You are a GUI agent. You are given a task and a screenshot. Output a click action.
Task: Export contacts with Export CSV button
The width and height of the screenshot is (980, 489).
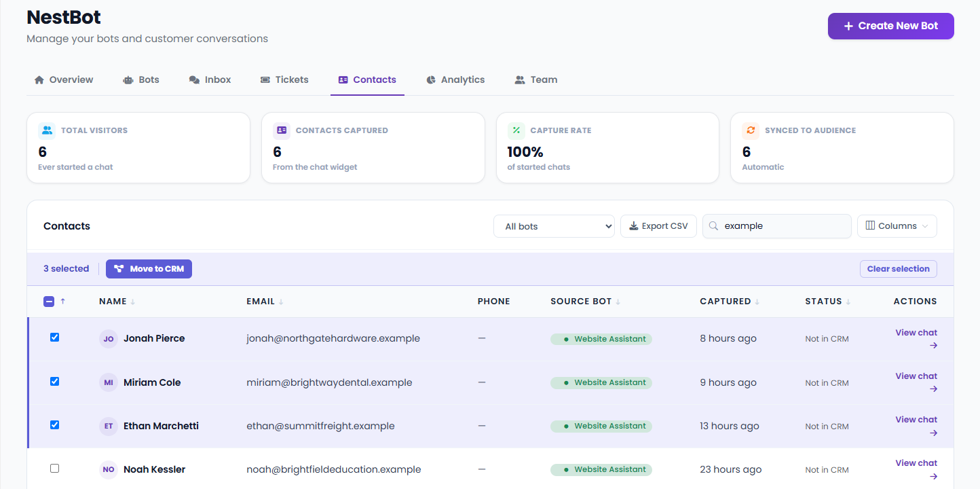658,226
